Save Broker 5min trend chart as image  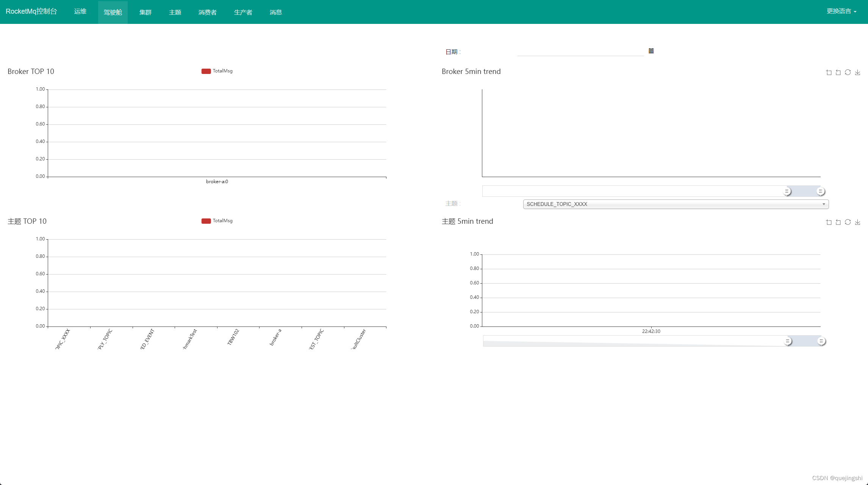(858, 72)
